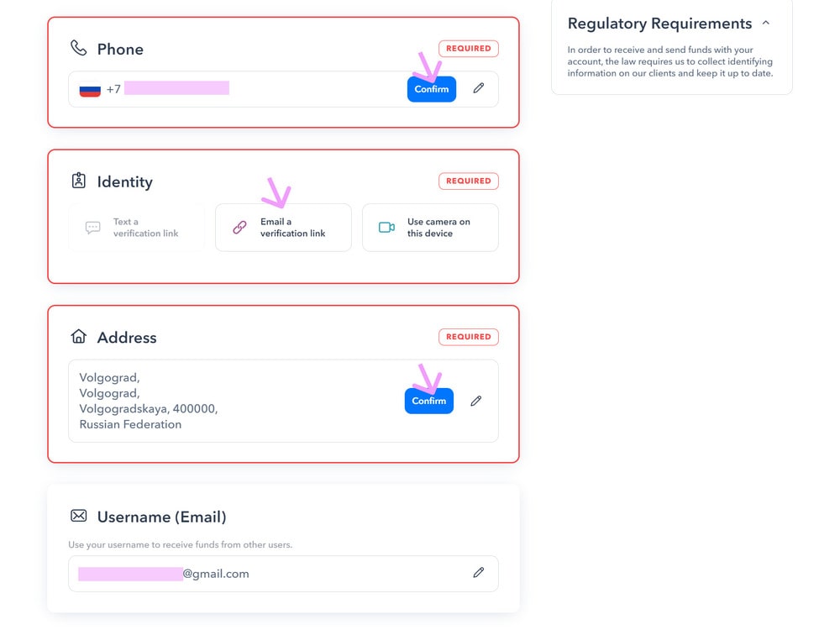
Task: Click the Identity badge icon
Action: [x=79, y=181]
